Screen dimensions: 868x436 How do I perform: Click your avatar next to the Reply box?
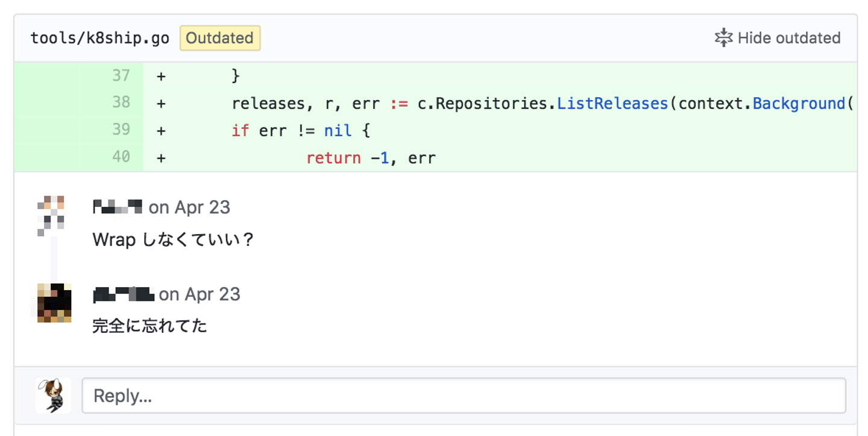click(x=53, y=396)
